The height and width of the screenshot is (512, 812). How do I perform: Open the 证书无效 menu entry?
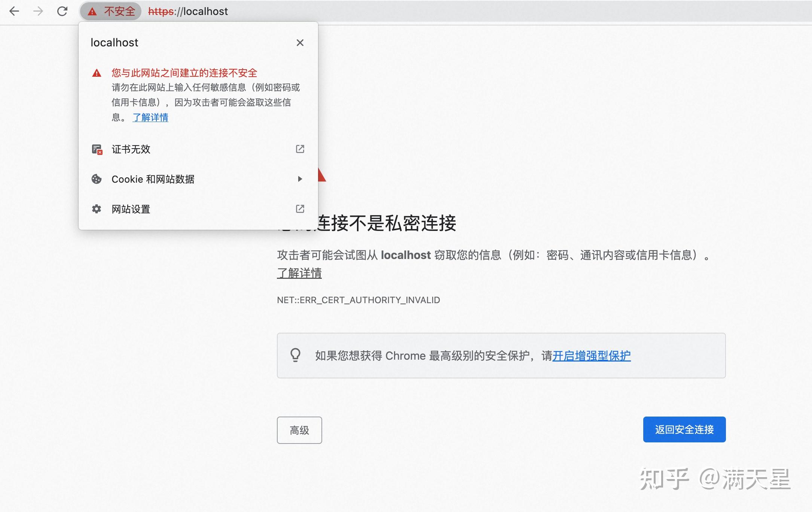131,149
